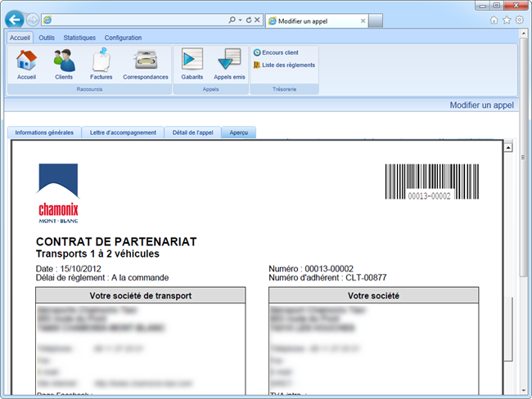Click the browser refresh icon

coord(248,20)
